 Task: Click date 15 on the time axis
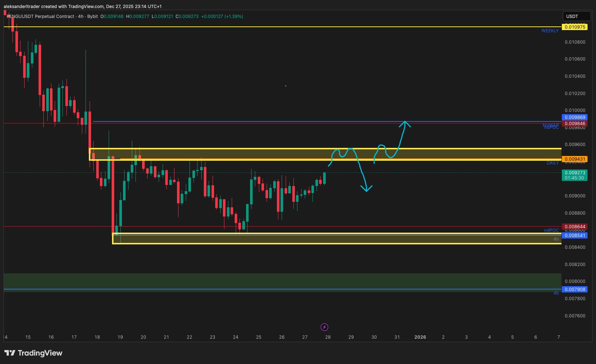[x=28, y=337]
